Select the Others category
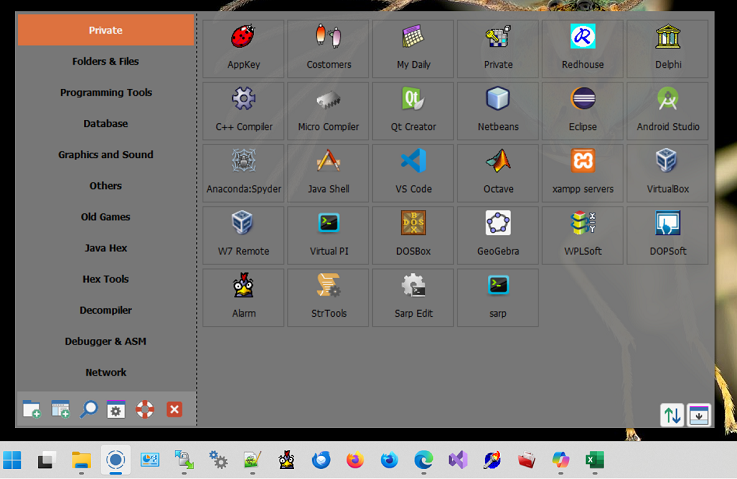This screenshot has height=479, width=737. click(x=106, y=186)
